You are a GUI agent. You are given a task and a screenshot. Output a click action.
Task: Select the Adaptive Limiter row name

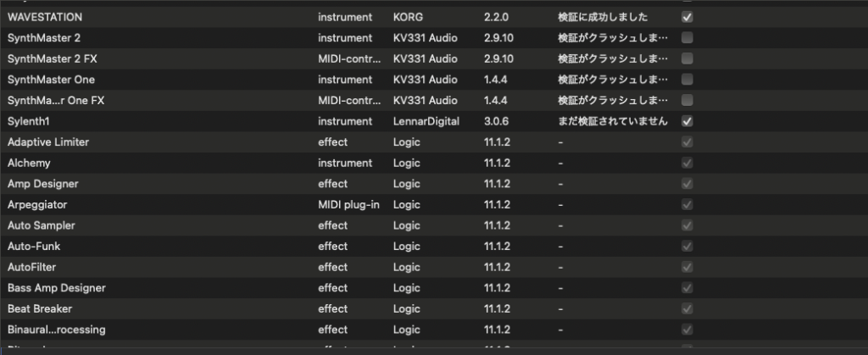click(48, 142)
